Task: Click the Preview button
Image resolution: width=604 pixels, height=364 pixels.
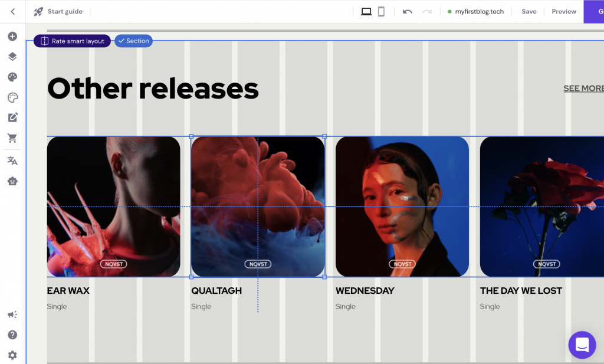Action: point(563,12)
